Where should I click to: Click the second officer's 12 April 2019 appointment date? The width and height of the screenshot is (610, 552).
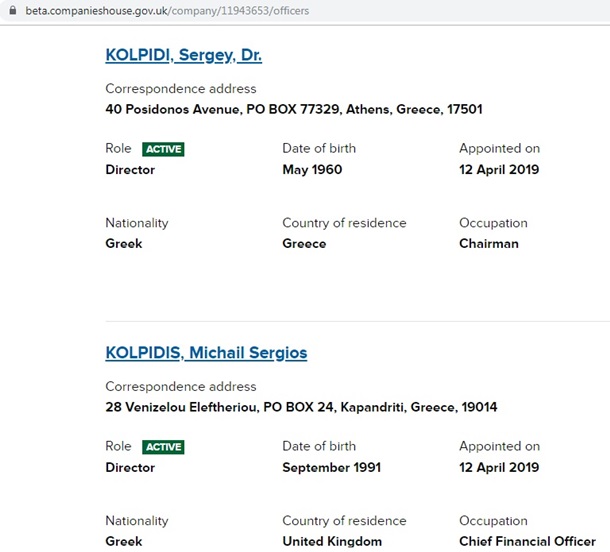point(499,468)
